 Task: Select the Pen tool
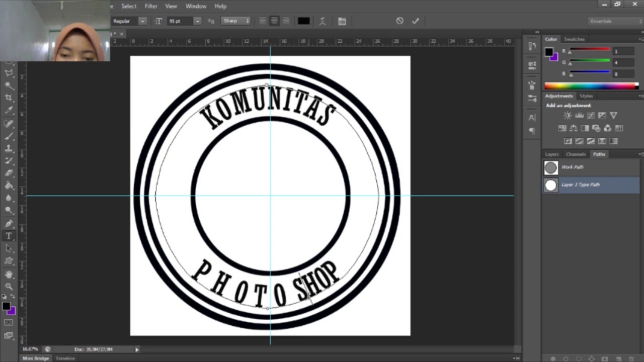point(9,223)
